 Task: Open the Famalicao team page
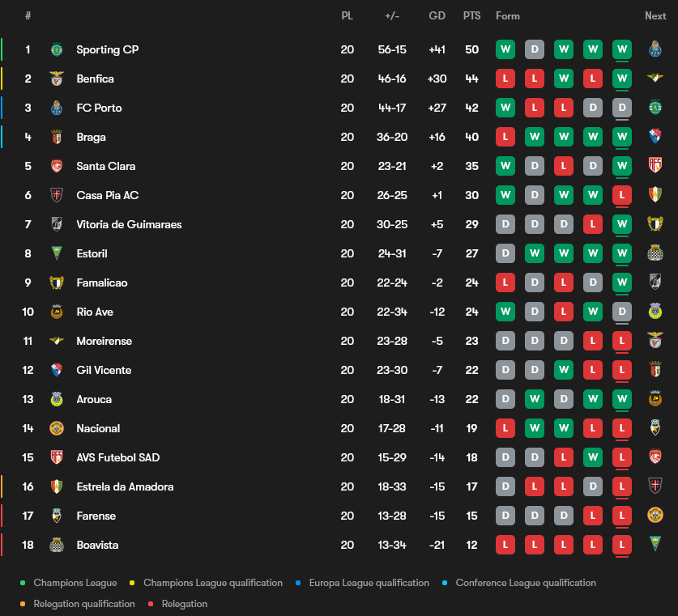[101, 283]
